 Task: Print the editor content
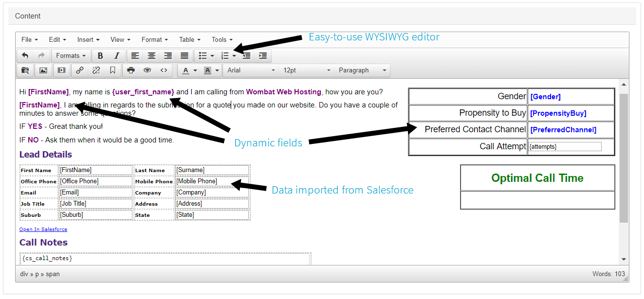click(131, 70)
